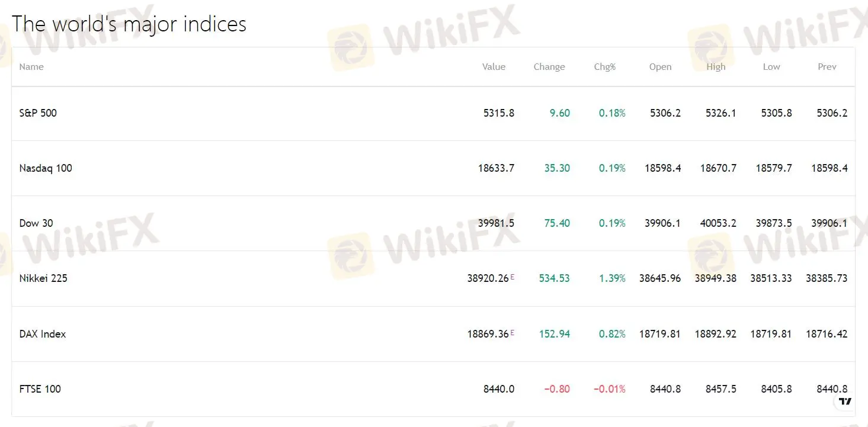
Task: Select the Dow 30 index name
Action: point(36,223)
